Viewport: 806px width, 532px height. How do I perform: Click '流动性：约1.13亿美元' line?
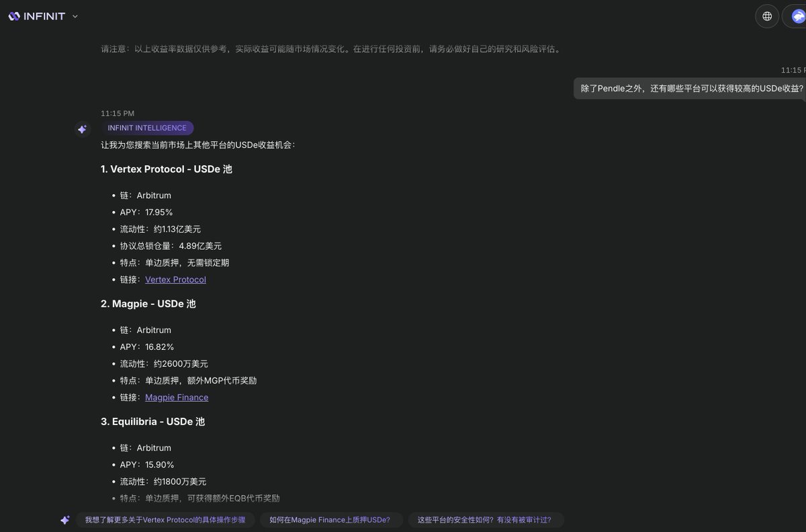point(161,229)
